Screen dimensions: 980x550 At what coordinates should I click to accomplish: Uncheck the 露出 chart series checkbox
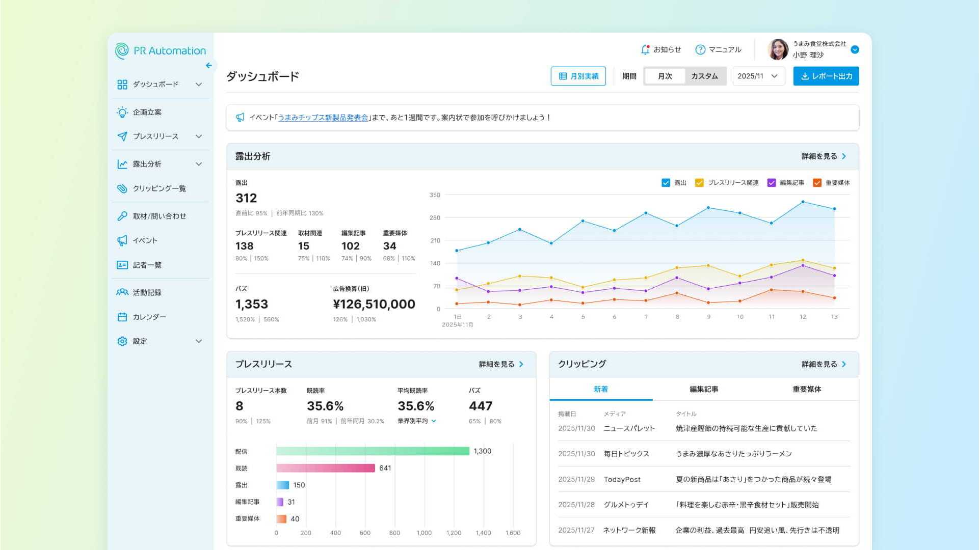click(x=666, y=183)
